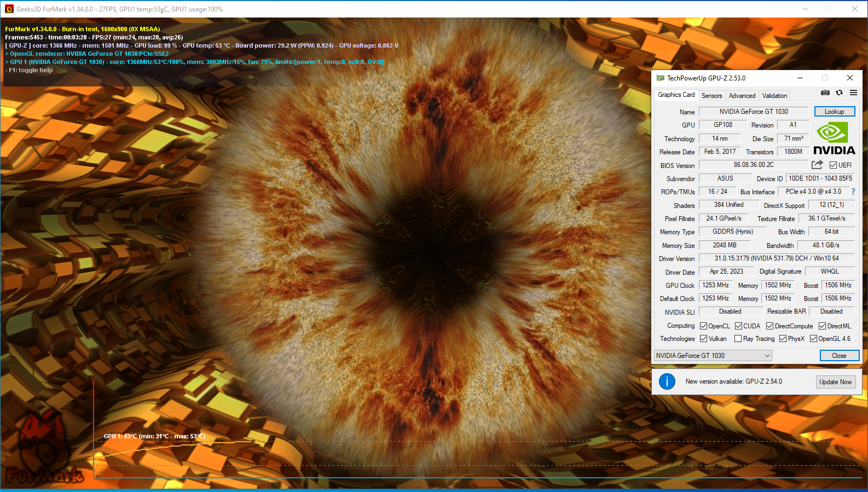Screen dimensions: 868x492
Task: Toggle the OpenCL checkbox
Action: 704,326
